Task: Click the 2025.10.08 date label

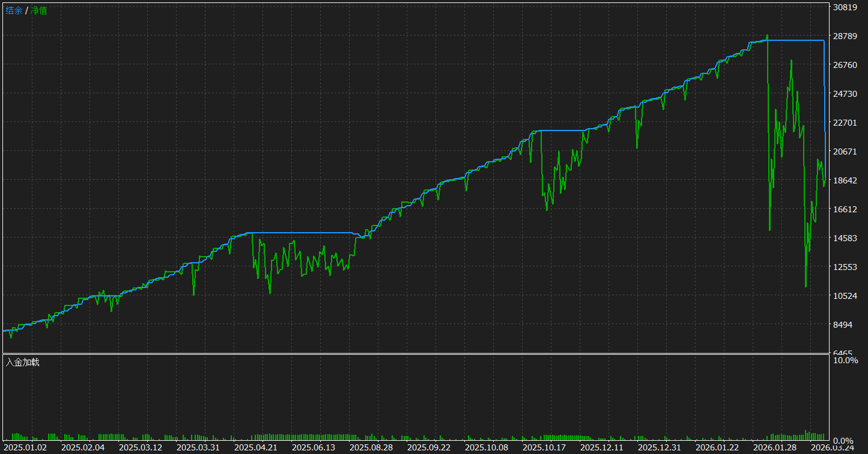Action: coord(487,447)
